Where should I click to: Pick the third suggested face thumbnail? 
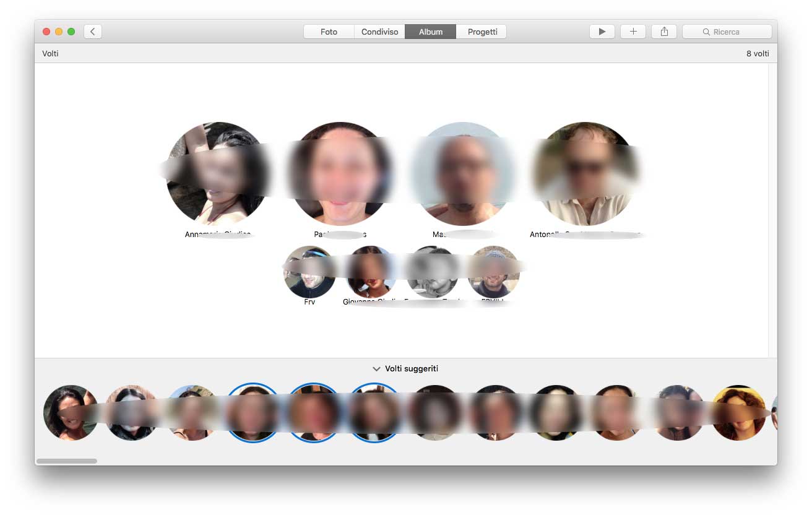pyautogui.click(x=192, y=413)
